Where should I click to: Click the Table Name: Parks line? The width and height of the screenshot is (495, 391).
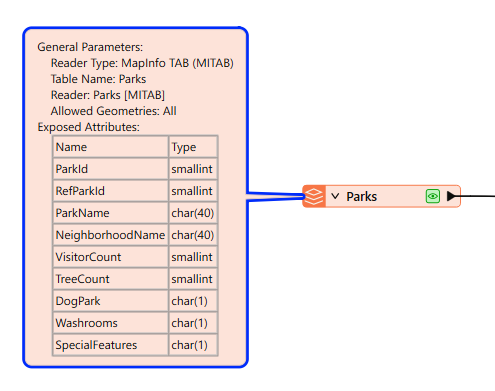[x=98, y=79]
